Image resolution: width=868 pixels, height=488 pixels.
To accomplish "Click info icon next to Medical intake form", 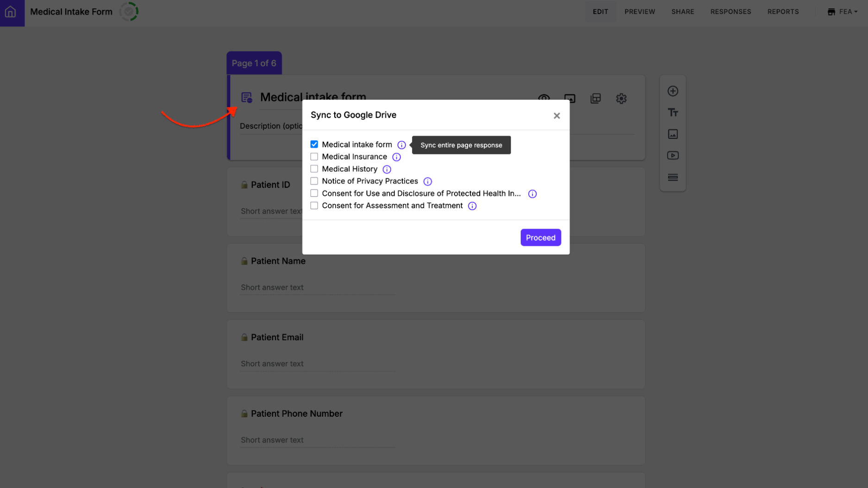I will [x=401, y=145].
